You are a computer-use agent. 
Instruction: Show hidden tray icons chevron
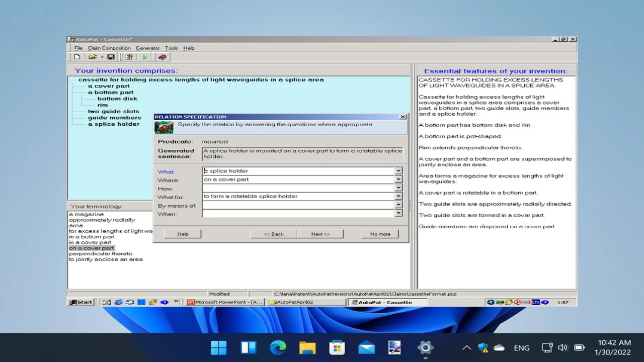pos(467,347)
